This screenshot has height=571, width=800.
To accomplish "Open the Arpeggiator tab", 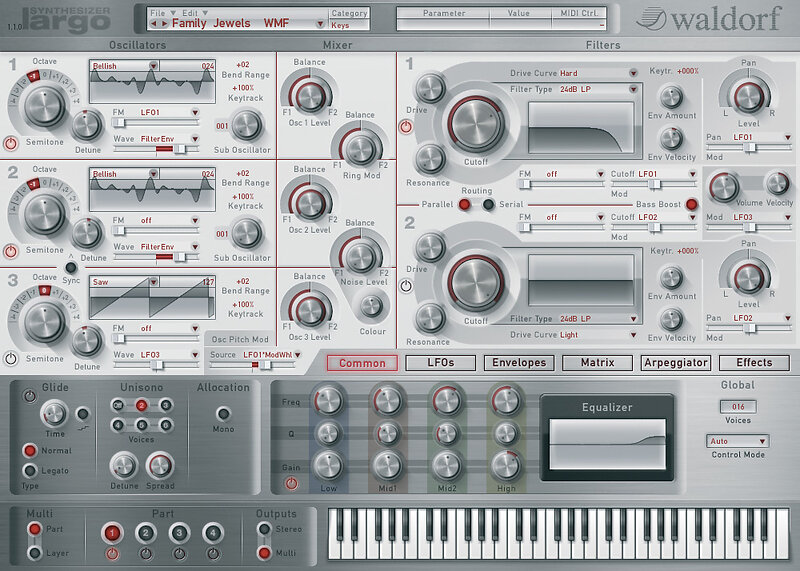I will [x=676, y=363].
